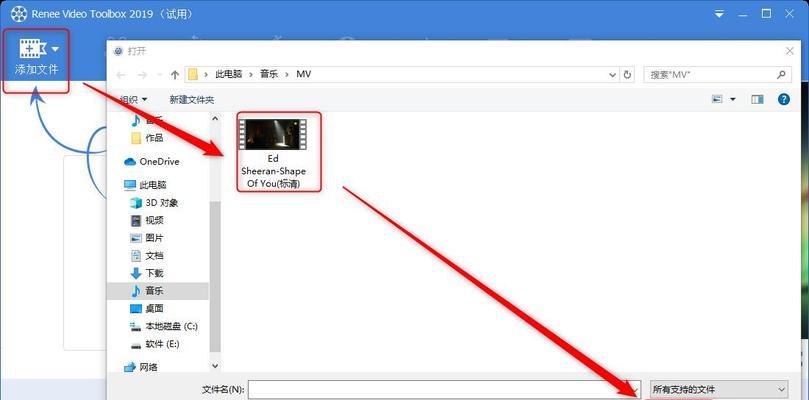Click the Ed Sheeran-Shape Of You file name
Image resolution: width=809 pixels, height=400 pixels.
273,171
